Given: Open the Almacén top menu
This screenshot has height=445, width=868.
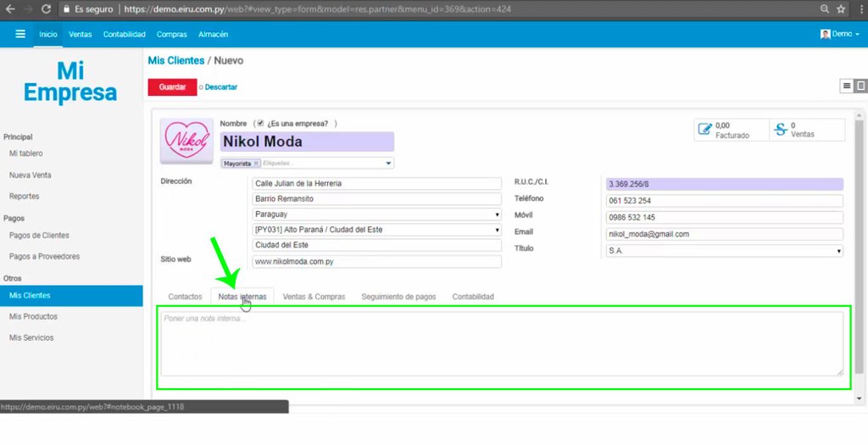Looking at the screenshot, I should [x=213, y=34].
